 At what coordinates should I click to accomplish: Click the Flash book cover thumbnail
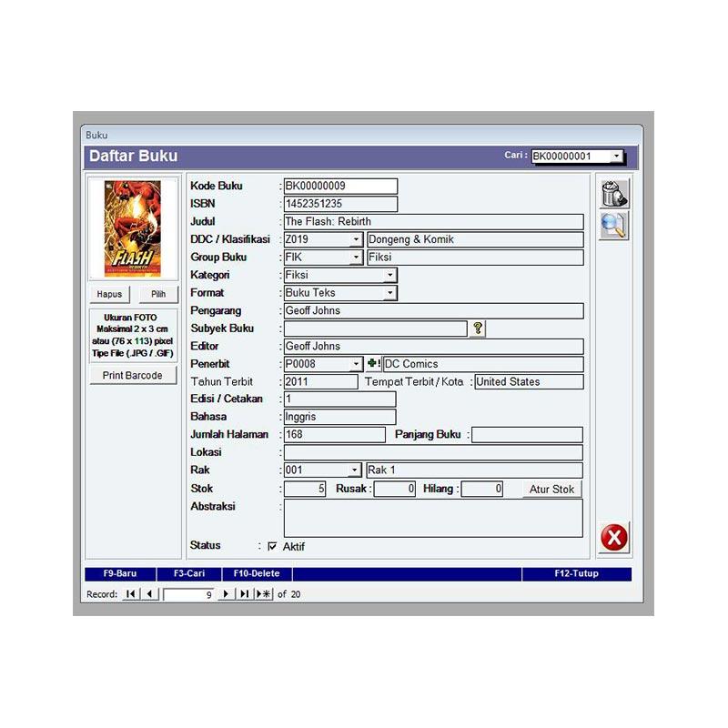coord(133,228)
